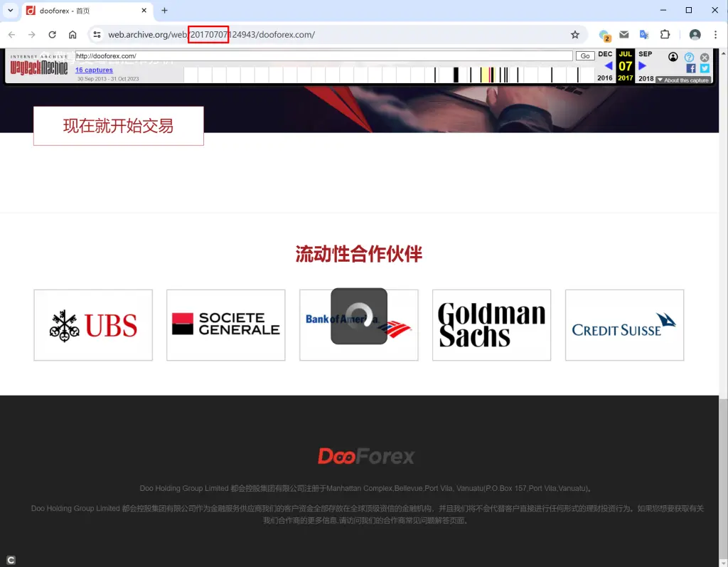
Task: Expand About this capture
Action: (x=683, y=80)
